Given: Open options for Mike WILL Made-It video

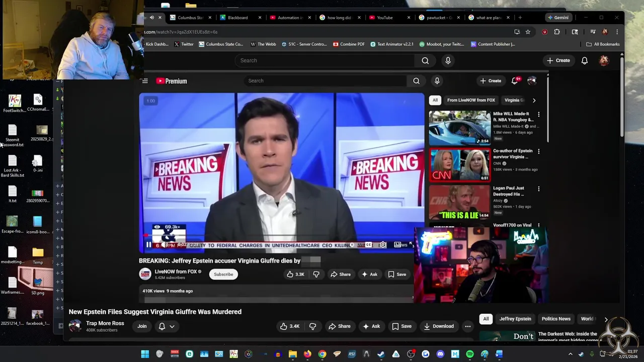Looking at the screenshot, I should tap(538, 114).
